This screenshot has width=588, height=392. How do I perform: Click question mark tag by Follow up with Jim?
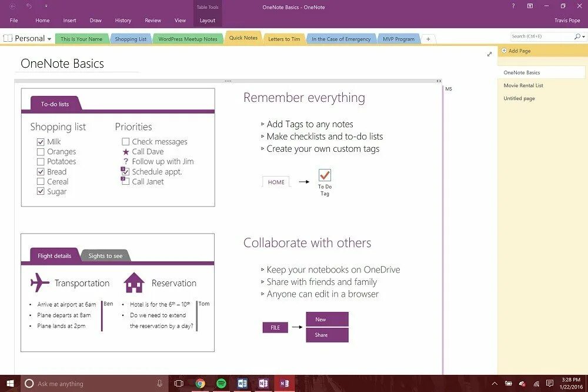tap(126, 161)
